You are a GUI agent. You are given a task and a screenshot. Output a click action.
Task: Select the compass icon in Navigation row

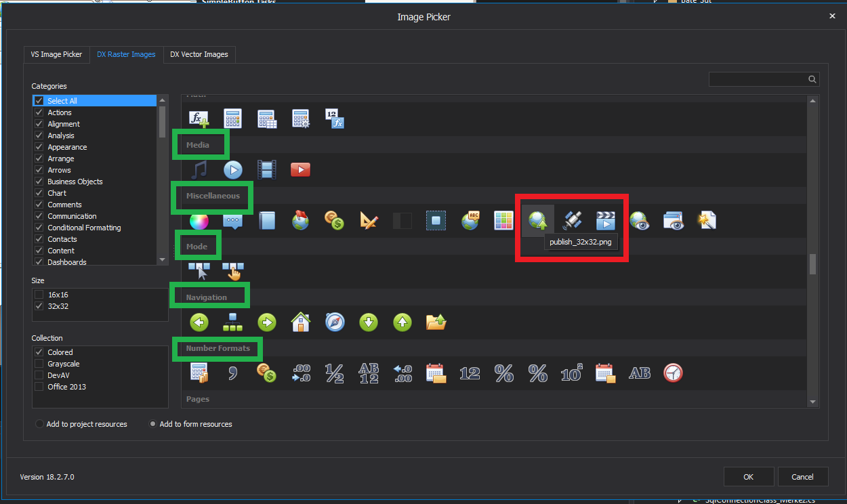tap(335, 322)
